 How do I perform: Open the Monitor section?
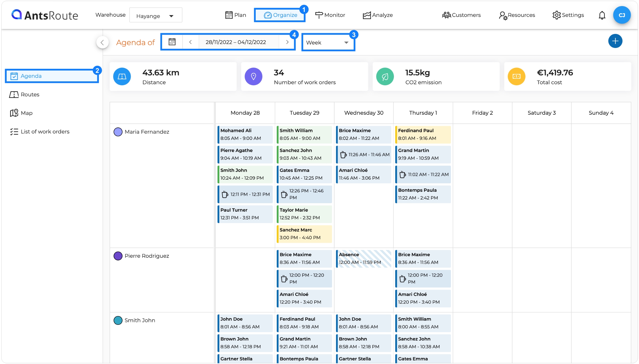coord(330,15)
